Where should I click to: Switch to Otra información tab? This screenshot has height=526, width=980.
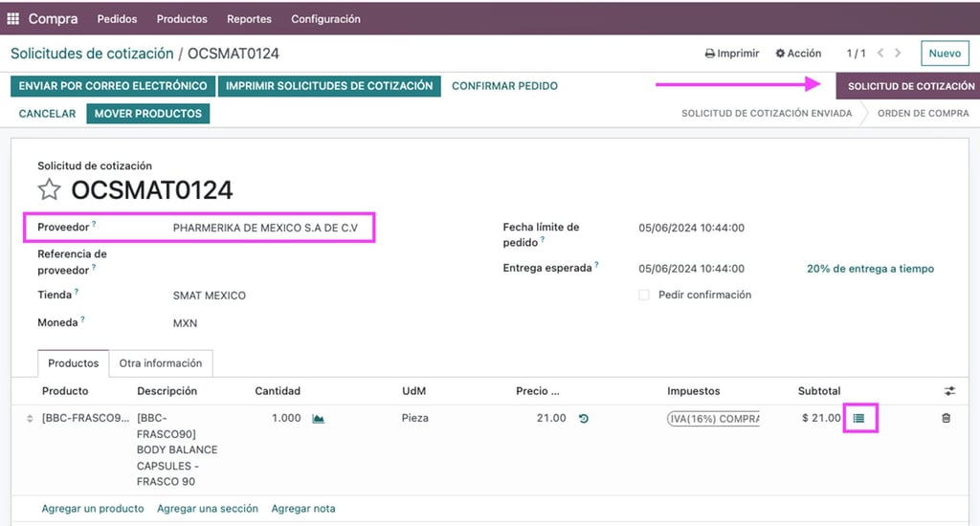click(x=161, y=363)
